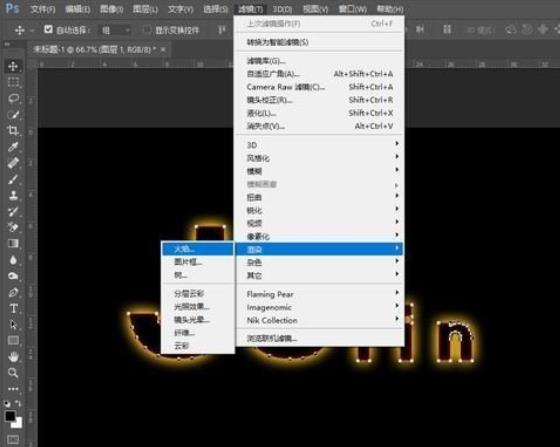The image size is (560, 447).
Task: Select the History Brush tool
Action: point(13,211)
